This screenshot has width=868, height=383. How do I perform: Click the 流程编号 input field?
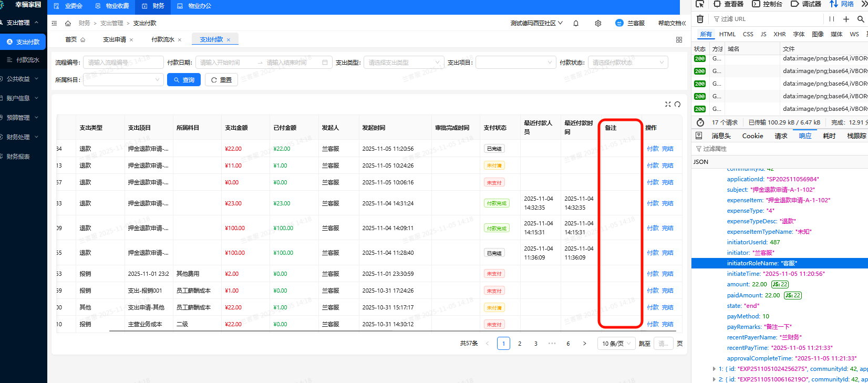click(123, 63)
